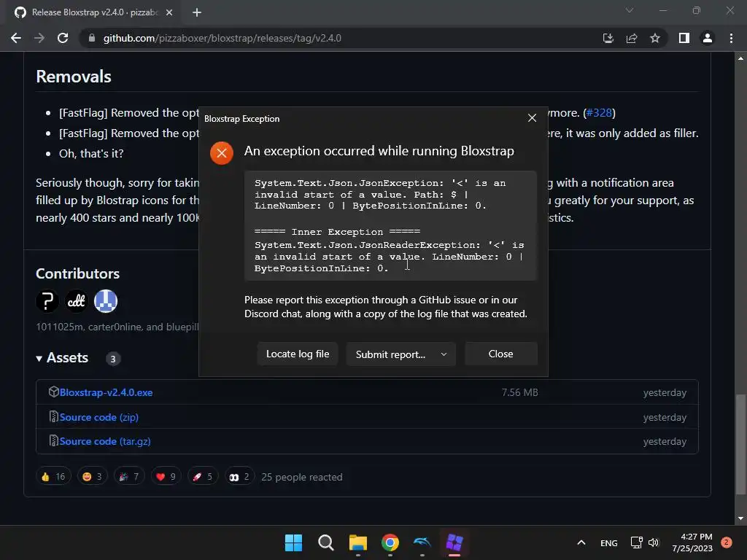Screen dimensions: 747x560
Task: Toggle the rocket reaction
Action: 203,477
